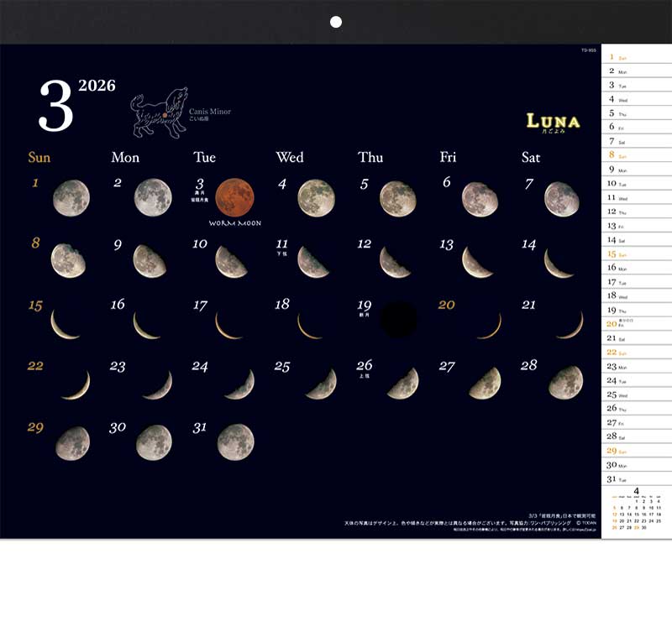Click the Fri weekday header

[448, 157]
